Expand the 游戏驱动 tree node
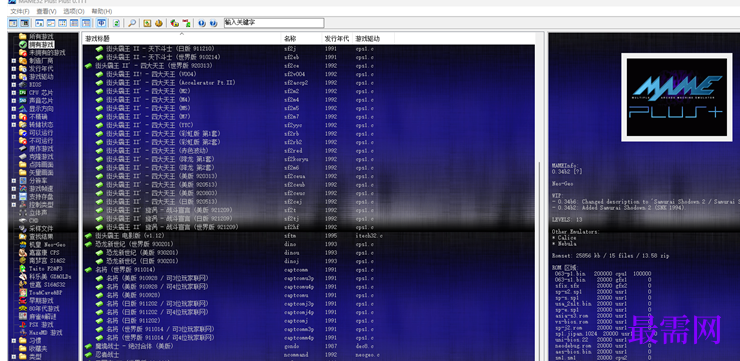This screenshot has height=361, width=740. pyautogui.click(x=14, y=77)
